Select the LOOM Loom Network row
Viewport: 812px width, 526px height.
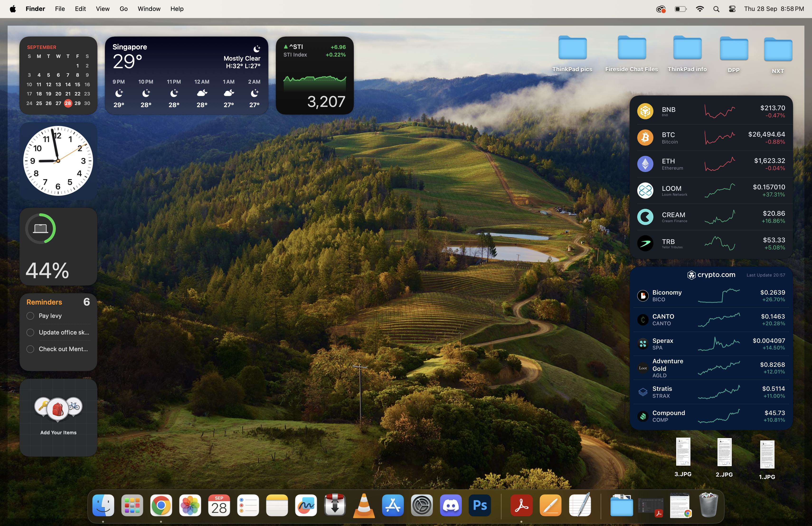[711, 191]
